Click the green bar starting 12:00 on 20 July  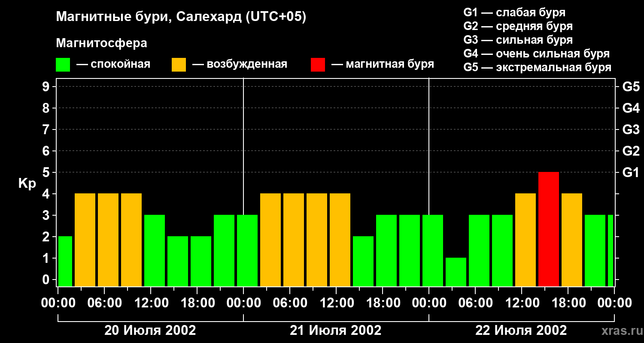(155, 250)
